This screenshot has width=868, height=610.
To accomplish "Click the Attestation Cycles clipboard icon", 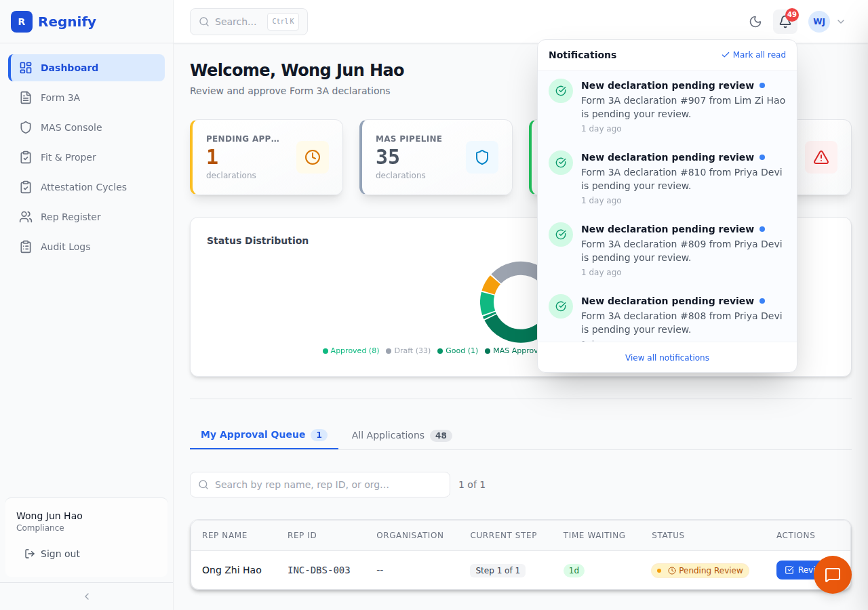I will [26, 187].
